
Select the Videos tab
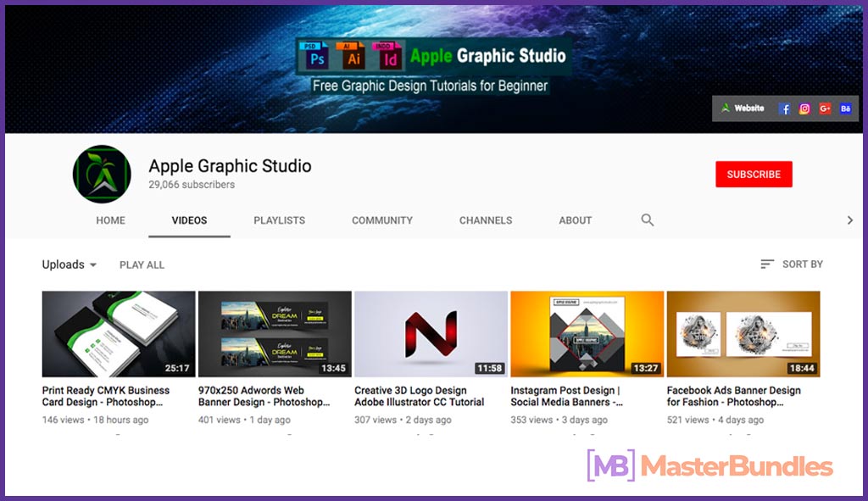pos(189,220)
